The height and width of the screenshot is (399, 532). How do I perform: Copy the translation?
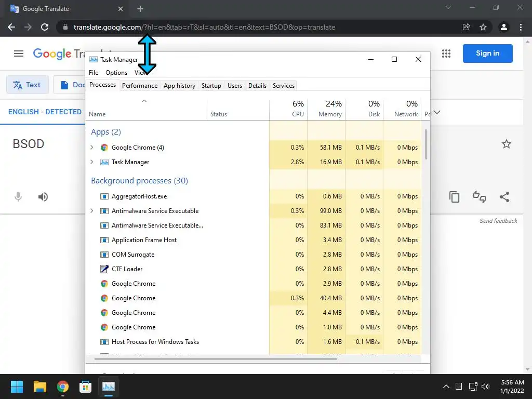coord(454,197)
